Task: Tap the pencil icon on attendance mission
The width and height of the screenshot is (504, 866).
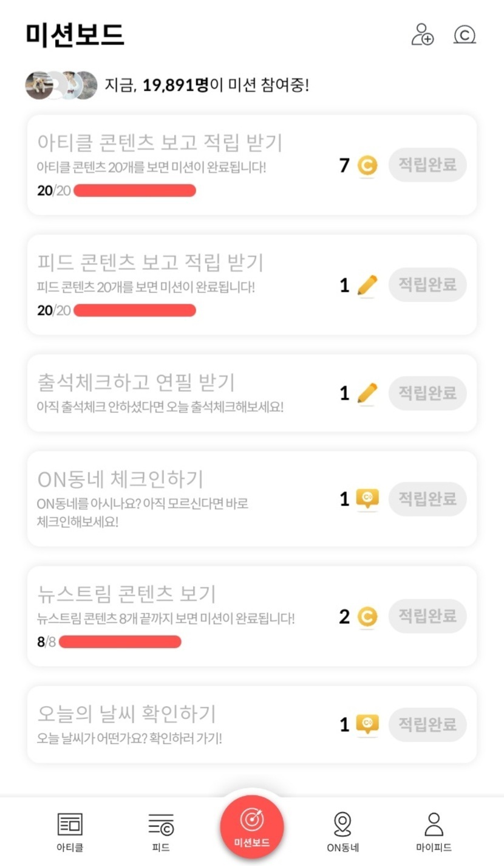Action: (367, 393)
